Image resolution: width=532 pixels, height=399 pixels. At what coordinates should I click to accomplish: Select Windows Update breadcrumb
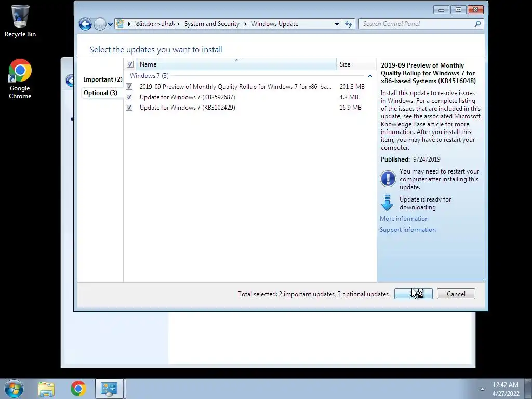point(275,24)
